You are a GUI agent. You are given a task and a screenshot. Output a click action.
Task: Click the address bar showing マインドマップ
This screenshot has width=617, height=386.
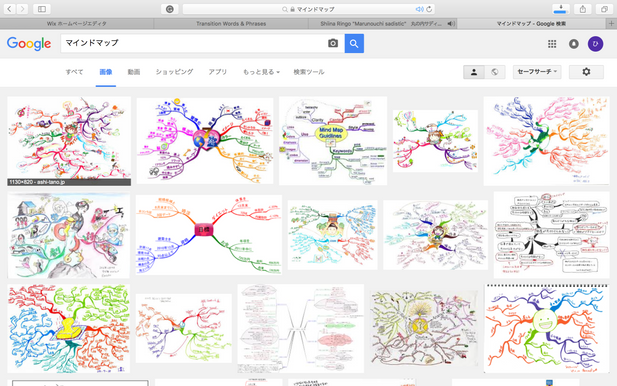tap(309, 9)
